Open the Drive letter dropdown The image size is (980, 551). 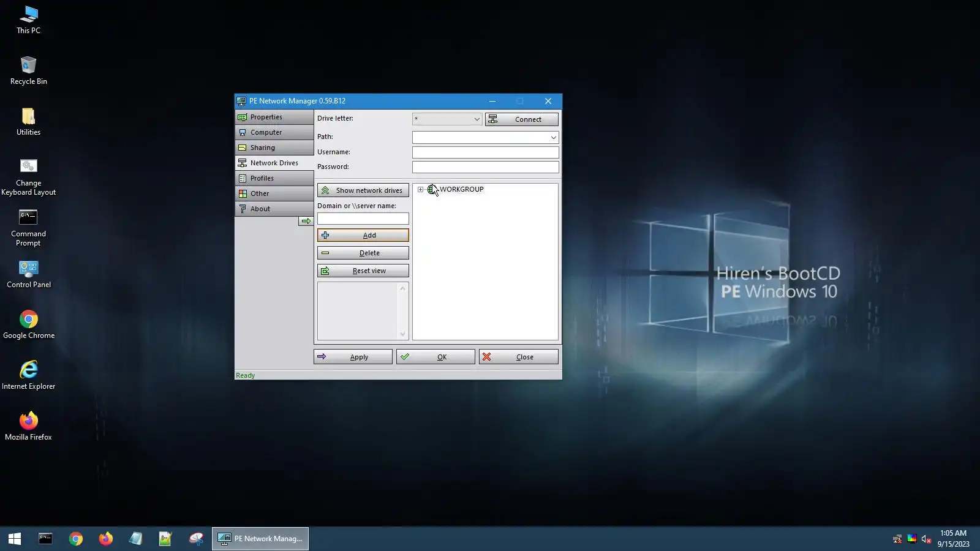[x=447, y=119]
